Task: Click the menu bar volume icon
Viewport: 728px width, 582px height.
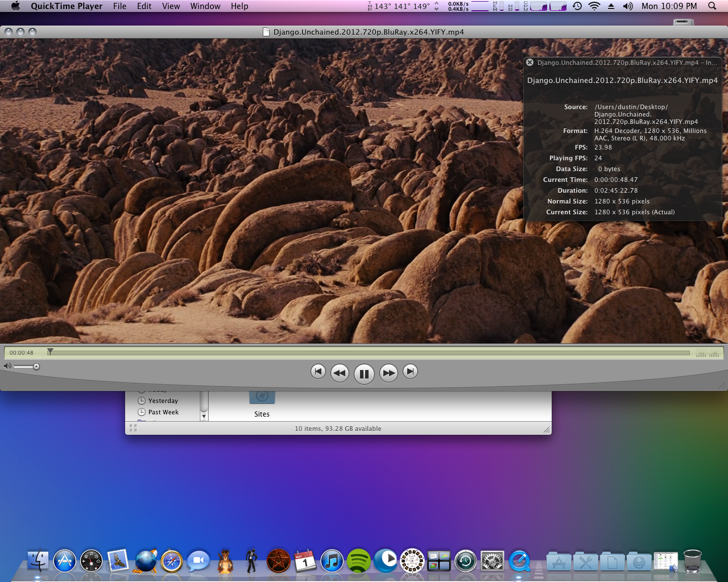Action: [x=628, y=6]
